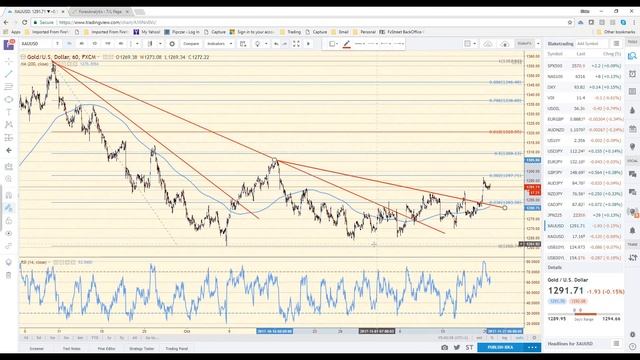Image resolution: width=640 pixels, height=360 pixels.
Task: Open the watchlist panel icon in right sidebar
Action: pos(632,56)
